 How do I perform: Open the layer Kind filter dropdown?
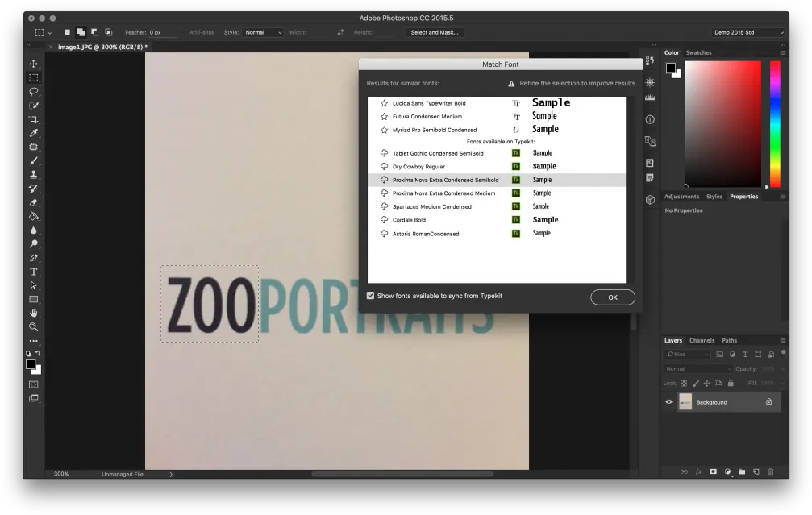(687, 354)
